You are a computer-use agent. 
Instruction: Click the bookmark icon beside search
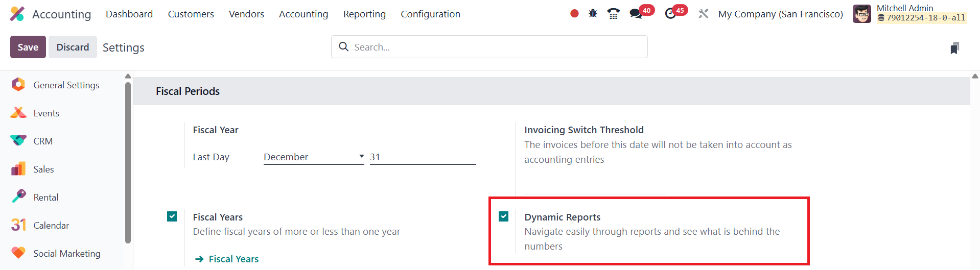(954, 48)
